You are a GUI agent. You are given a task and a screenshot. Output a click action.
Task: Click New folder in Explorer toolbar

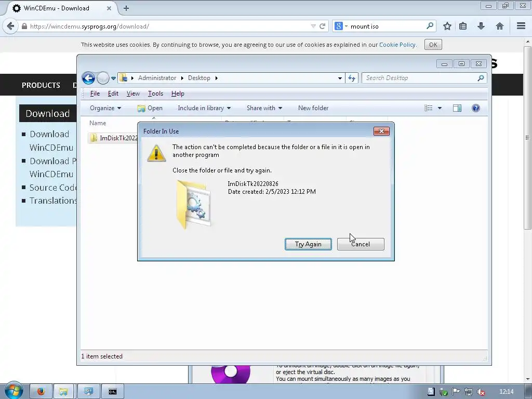[x=313, y=108]
